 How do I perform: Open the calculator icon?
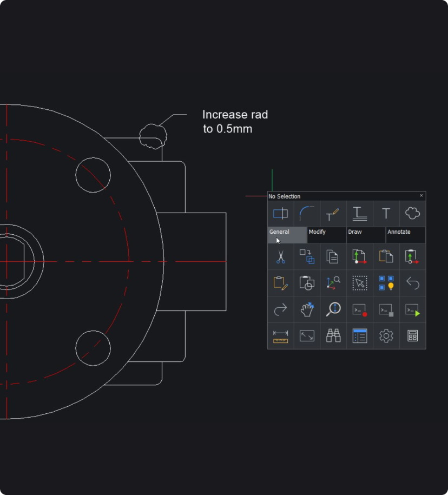coord(412,336)
